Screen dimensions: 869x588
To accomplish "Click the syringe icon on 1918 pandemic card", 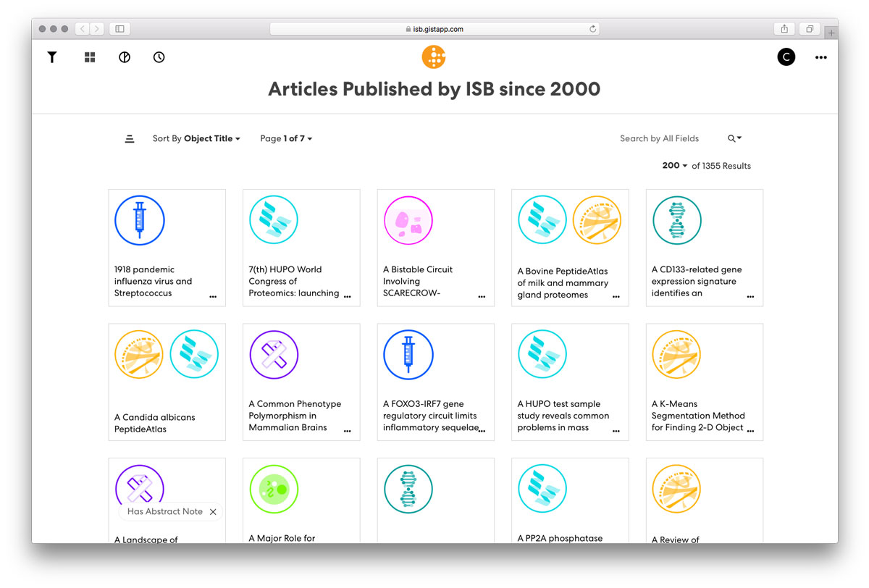I will pyautogui.click(x=140, y=221).
